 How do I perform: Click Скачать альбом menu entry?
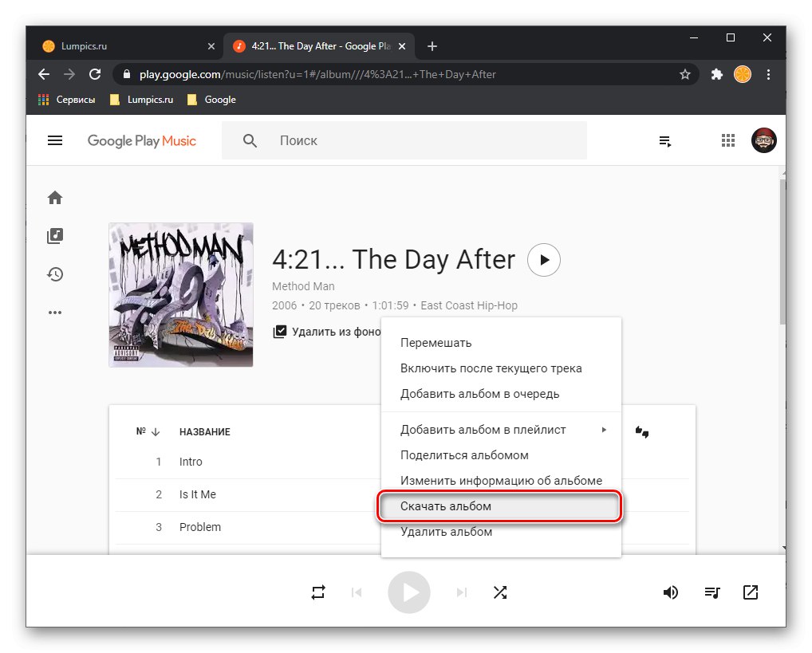501,506
